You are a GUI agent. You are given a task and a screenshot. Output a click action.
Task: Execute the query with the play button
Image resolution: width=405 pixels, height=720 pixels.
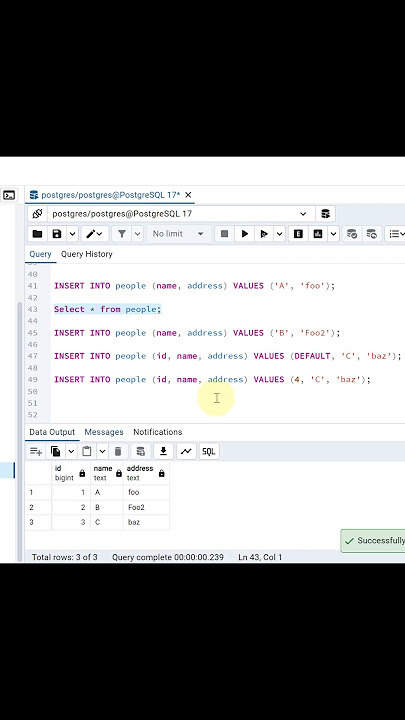245,234
